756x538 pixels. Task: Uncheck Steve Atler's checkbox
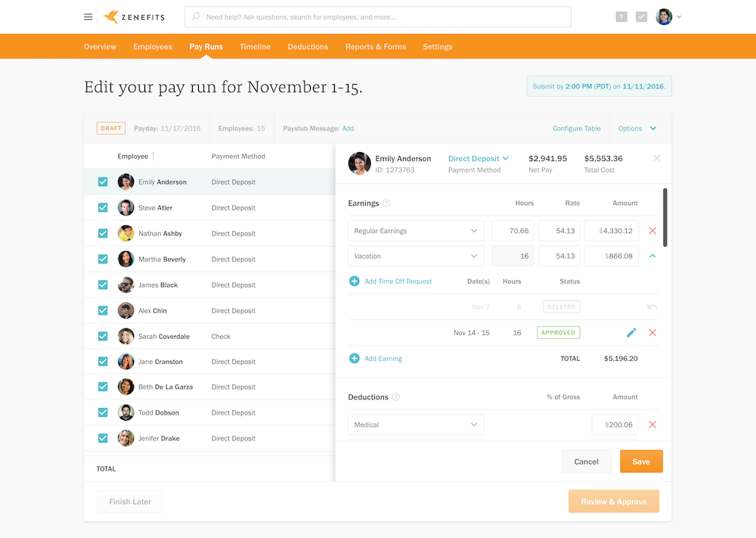click(103, 208)
